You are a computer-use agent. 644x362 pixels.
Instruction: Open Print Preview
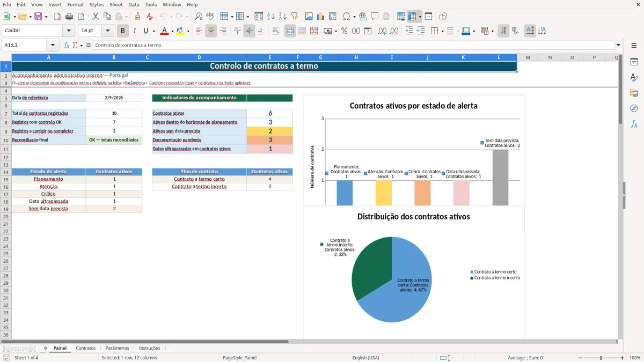(81, 17)
